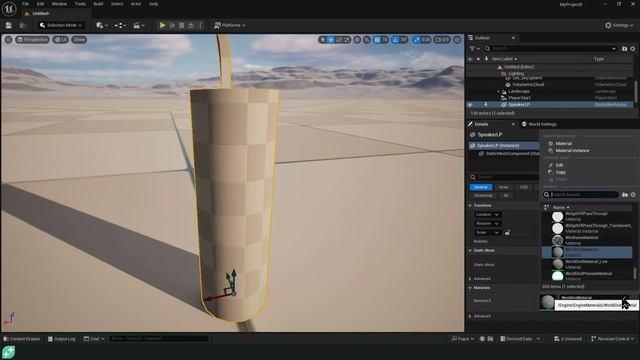The height and width of the screenshot is (360, 640).
Task: Activate the select objects tool
Action: point(322,40)
